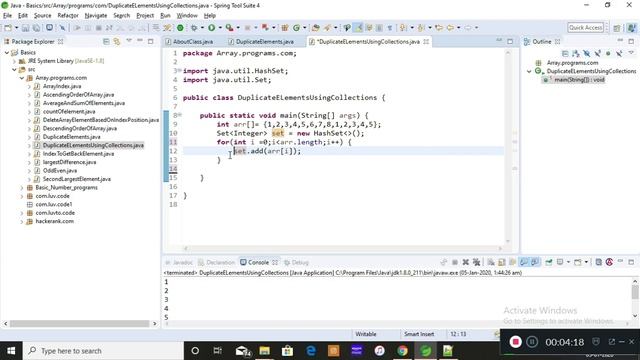Image resolution: width=640 pixels, height=360 pixels.
Task: Open the File menu
Action: pos(7,16)
